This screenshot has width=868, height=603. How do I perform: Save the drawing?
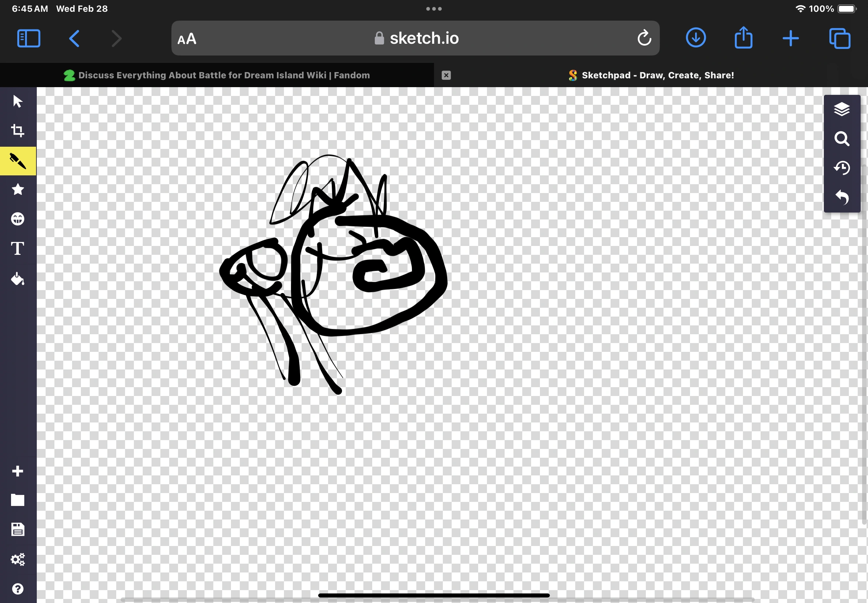18,529
